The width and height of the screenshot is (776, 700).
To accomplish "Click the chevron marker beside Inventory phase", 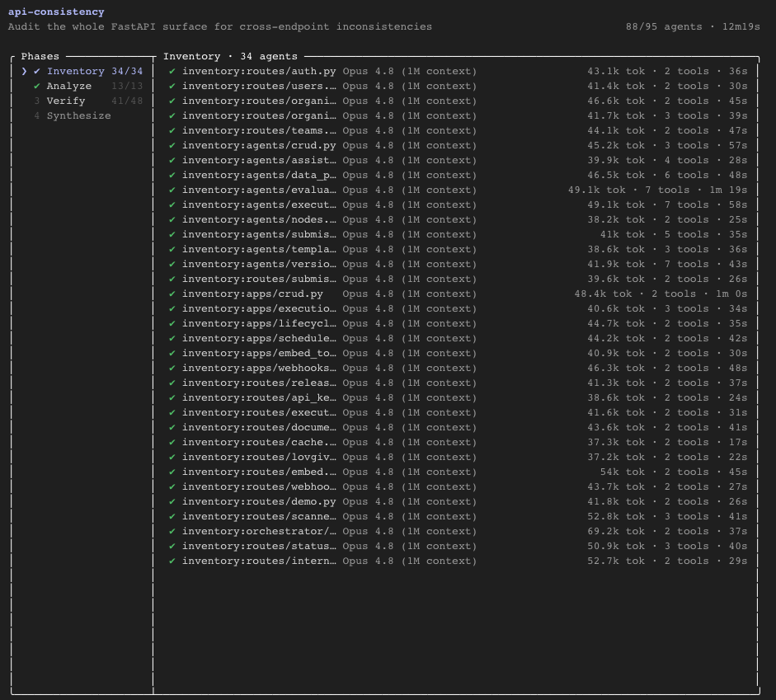I will pyautogui.click(x=24, y=71).
